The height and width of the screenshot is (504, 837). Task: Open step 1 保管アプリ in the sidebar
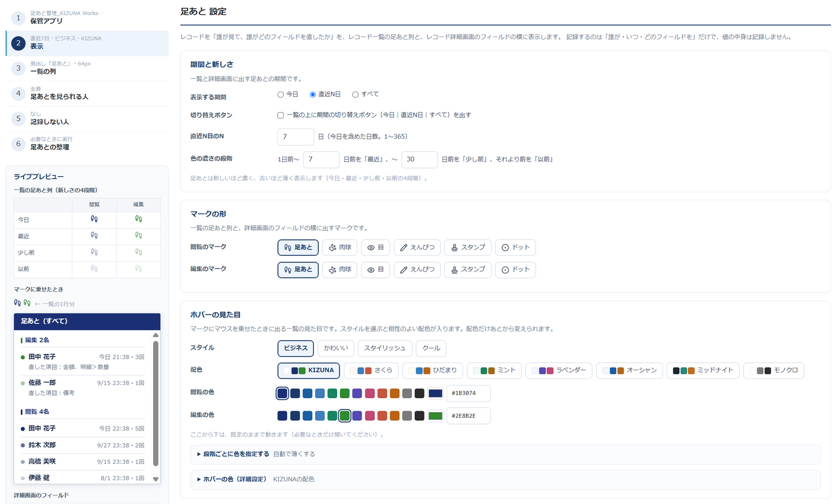tap(87, 17)
